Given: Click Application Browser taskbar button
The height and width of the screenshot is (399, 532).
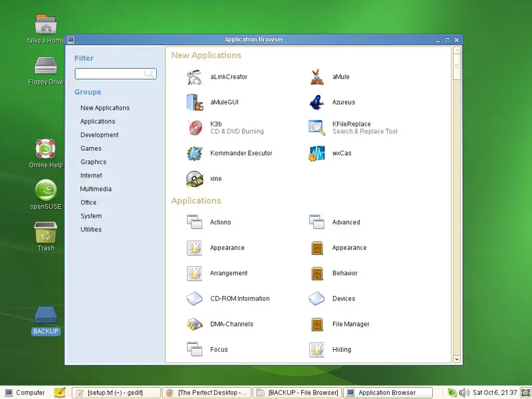Looking at the screenshot, I should 388,392.
